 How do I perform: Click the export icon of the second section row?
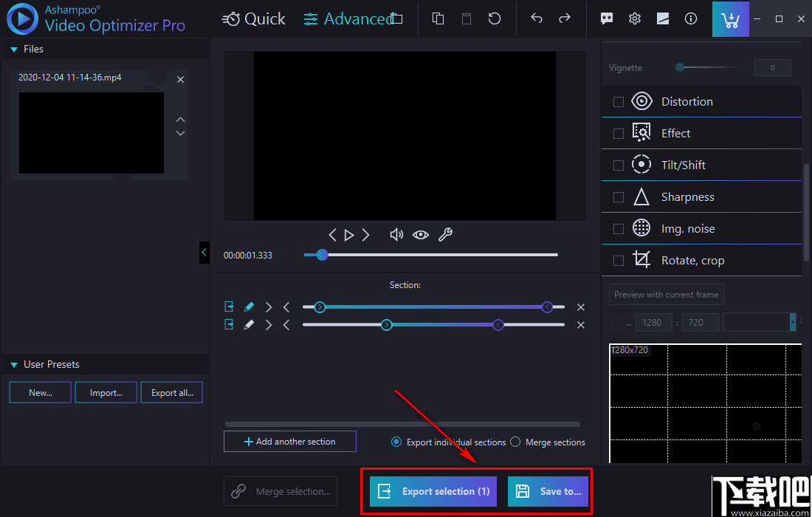tap(229, 324)
